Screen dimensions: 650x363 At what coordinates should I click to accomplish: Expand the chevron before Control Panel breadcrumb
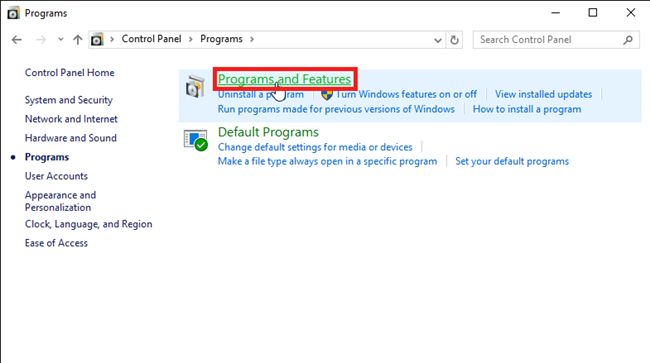(x=112, y=39)
